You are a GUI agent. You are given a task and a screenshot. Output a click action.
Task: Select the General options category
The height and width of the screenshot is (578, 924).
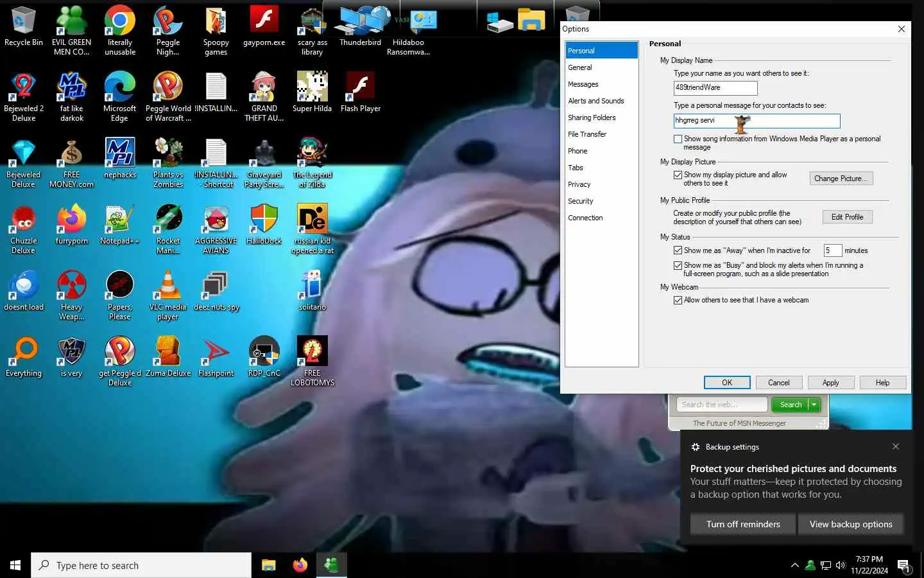pos(601,67)
